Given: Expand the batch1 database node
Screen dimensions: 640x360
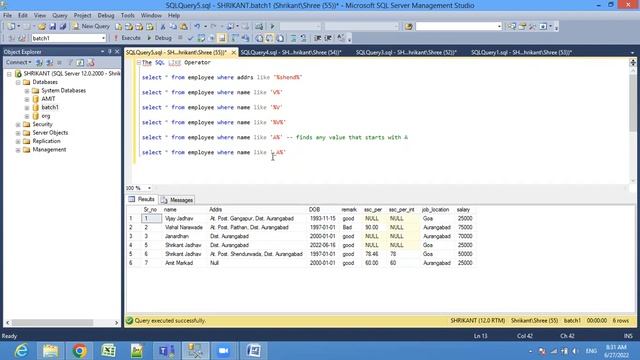Looking at the screenshot, I should tap(27, 108).
